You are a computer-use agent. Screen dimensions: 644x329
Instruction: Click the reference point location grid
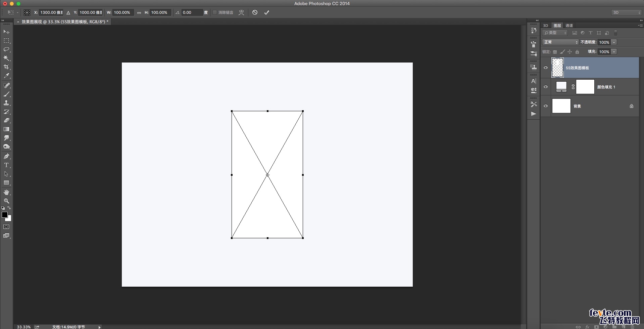27,12
